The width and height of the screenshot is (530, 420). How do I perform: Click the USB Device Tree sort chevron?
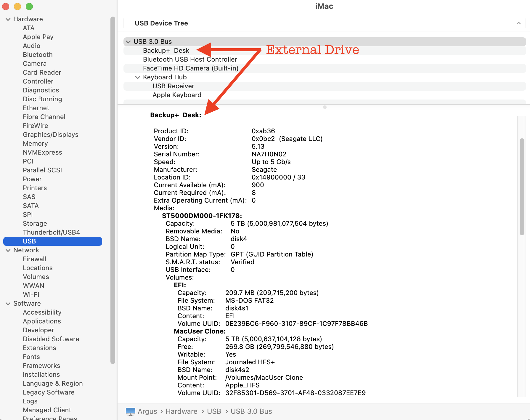pyautogui.click(x=519, y=23)
